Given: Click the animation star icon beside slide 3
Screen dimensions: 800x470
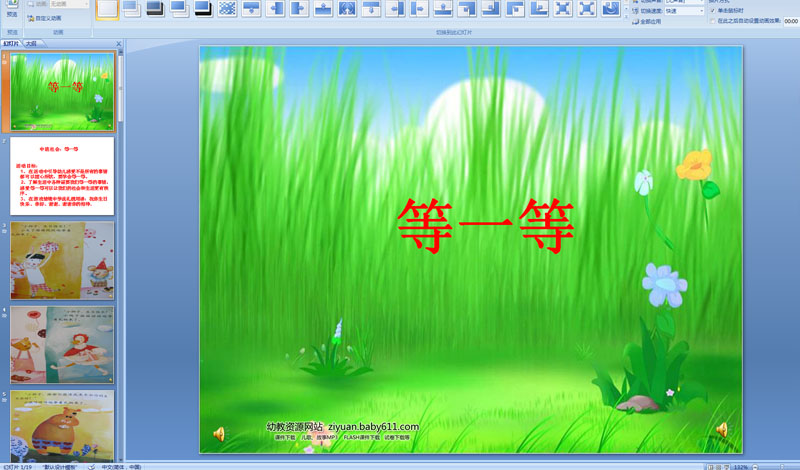Looking at the screenshot, I should pos(5,231).
